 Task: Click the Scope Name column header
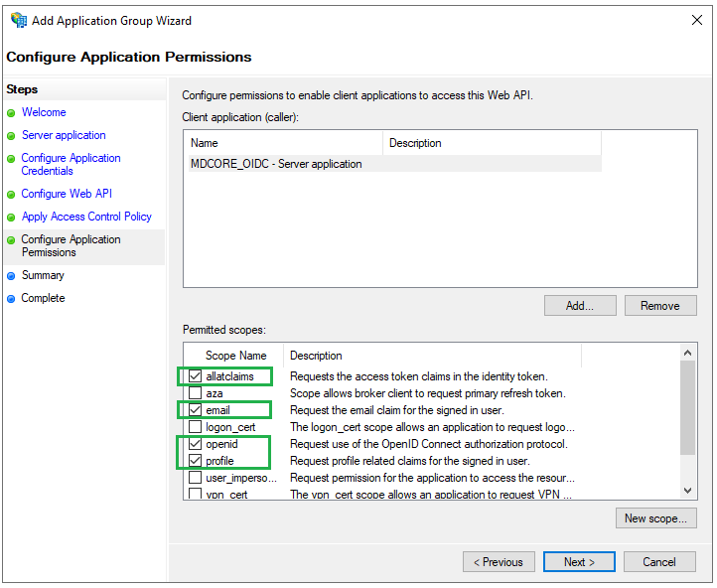(x=234, y=356)
